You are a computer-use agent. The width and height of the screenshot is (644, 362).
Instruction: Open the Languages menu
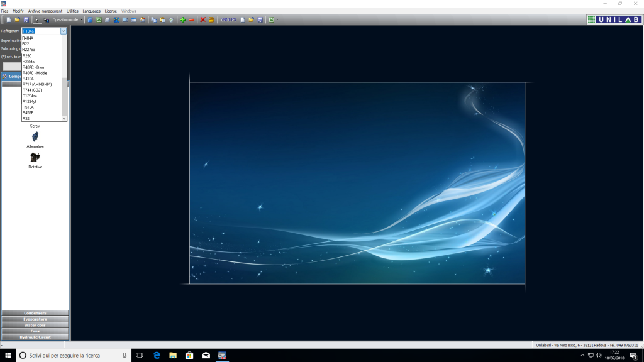91,11
